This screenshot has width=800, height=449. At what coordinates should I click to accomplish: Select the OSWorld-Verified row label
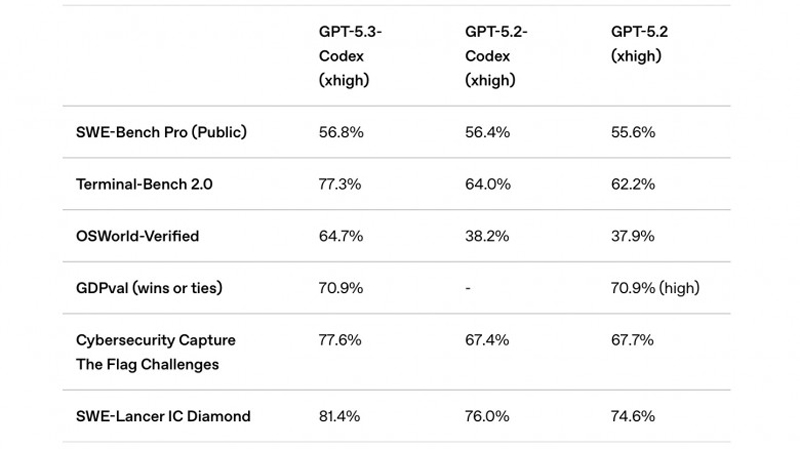pos(138,236)
